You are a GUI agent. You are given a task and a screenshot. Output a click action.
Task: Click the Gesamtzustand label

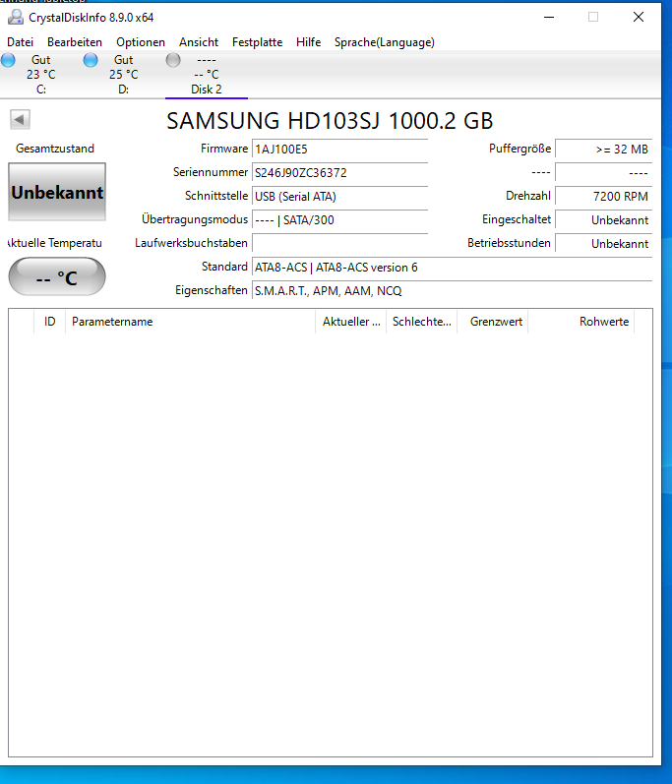click(x=55, y=149)
